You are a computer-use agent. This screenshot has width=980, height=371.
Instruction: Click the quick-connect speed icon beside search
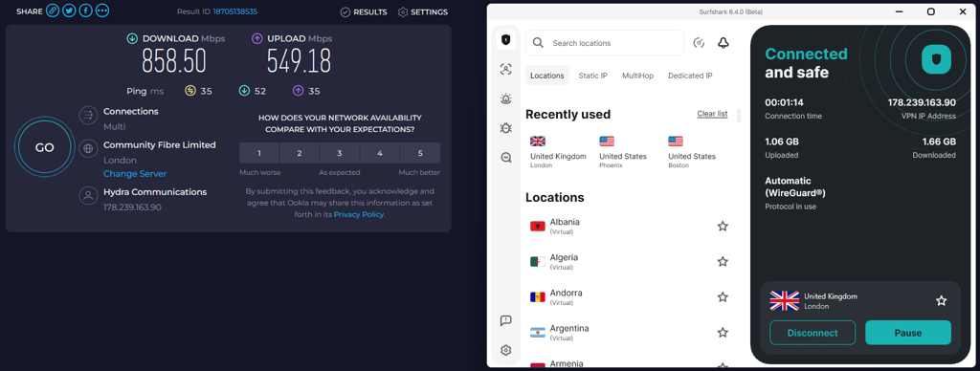700,43
